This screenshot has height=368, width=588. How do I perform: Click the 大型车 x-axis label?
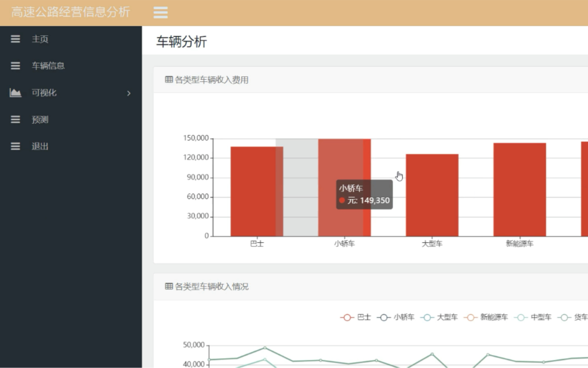tap(432, 244)
